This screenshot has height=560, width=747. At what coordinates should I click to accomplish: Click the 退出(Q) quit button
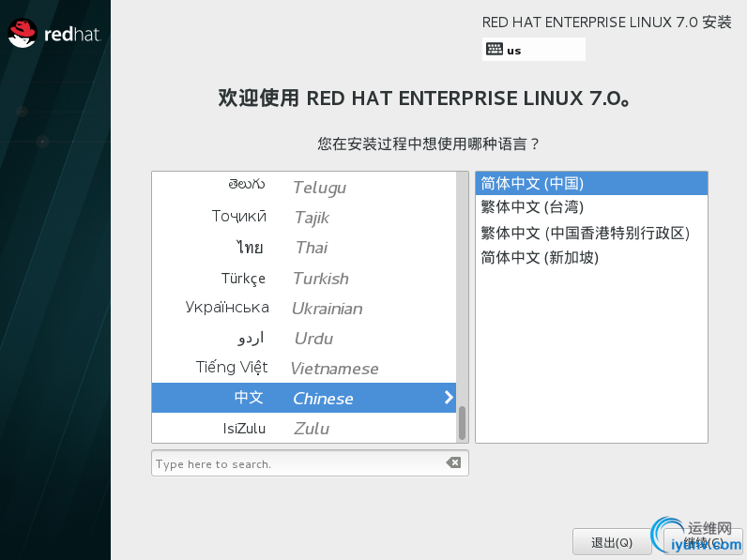(612, 542)
